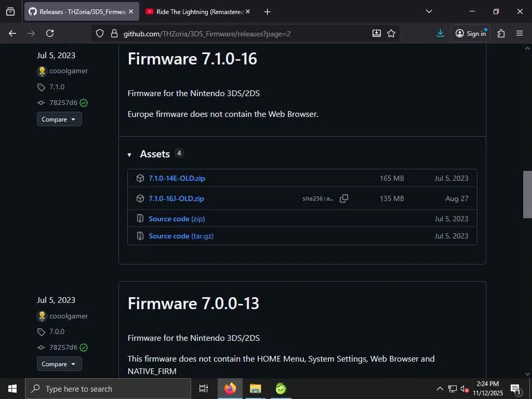
Task: Go back to previous page
Action: point(12,33)
